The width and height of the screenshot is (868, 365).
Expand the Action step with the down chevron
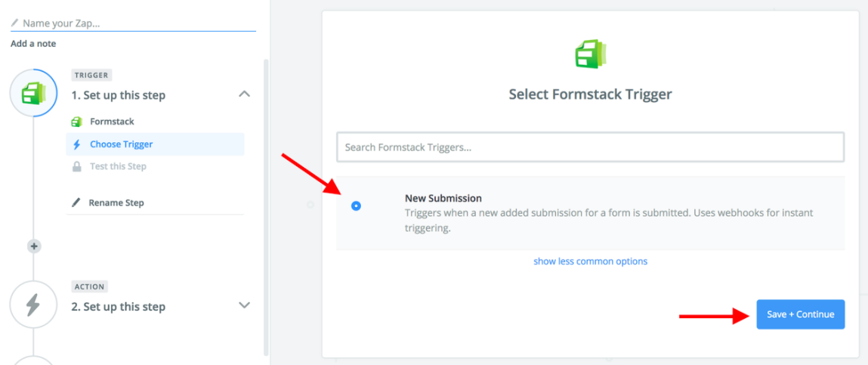244,305
